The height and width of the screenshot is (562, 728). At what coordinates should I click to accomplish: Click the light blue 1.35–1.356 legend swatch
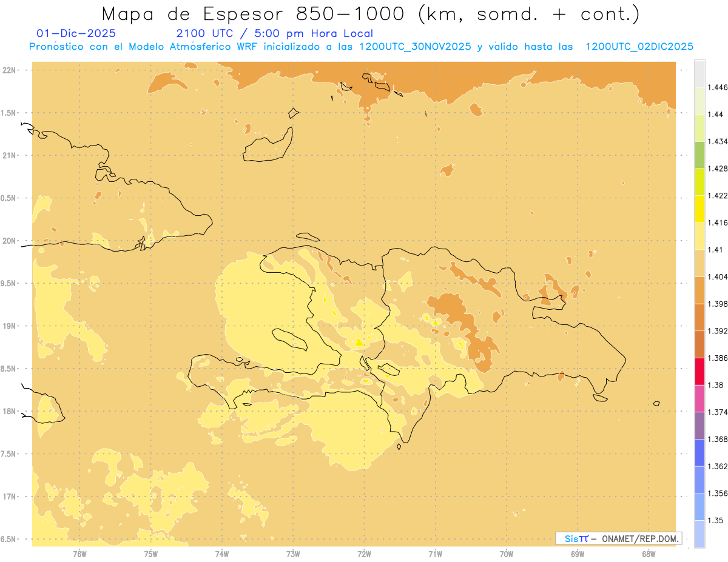coord(699,506)
